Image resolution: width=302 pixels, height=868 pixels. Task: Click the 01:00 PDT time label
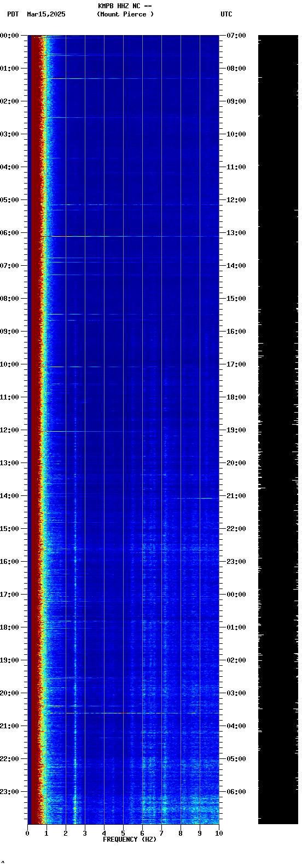coord(9,68)
